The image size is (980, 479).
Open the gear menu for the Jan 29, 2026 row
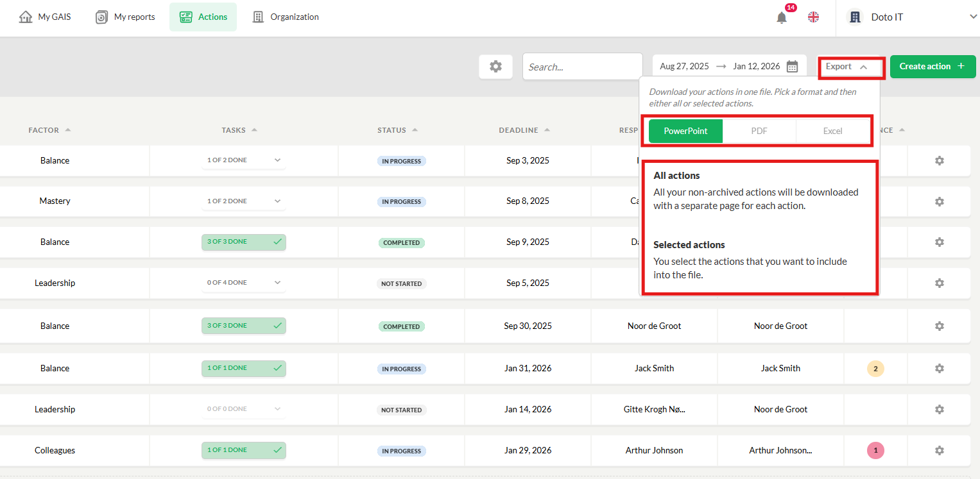[x=940, y=450]
